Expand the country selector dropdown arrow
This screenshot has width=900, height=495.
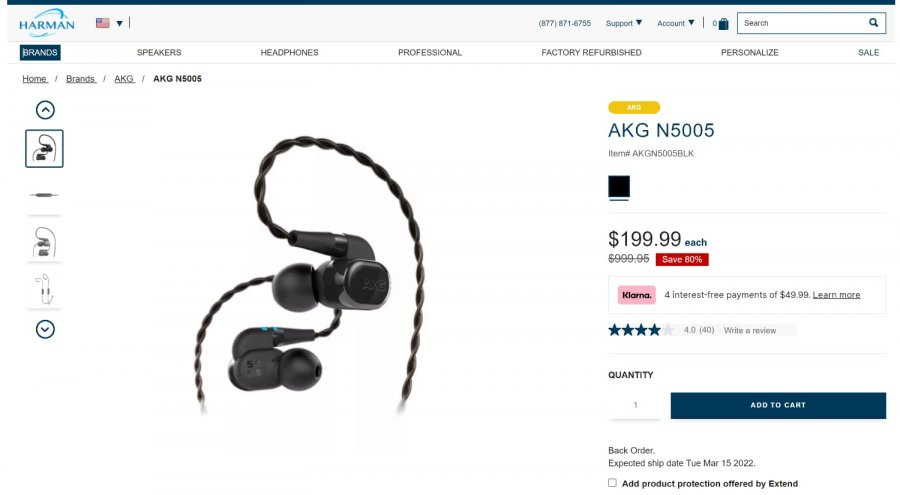[x=119, y=24]
